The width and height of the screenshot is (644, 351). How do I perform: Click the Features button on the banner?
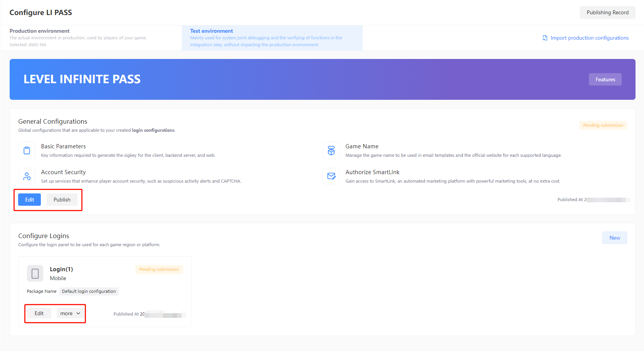coord(605,79)
